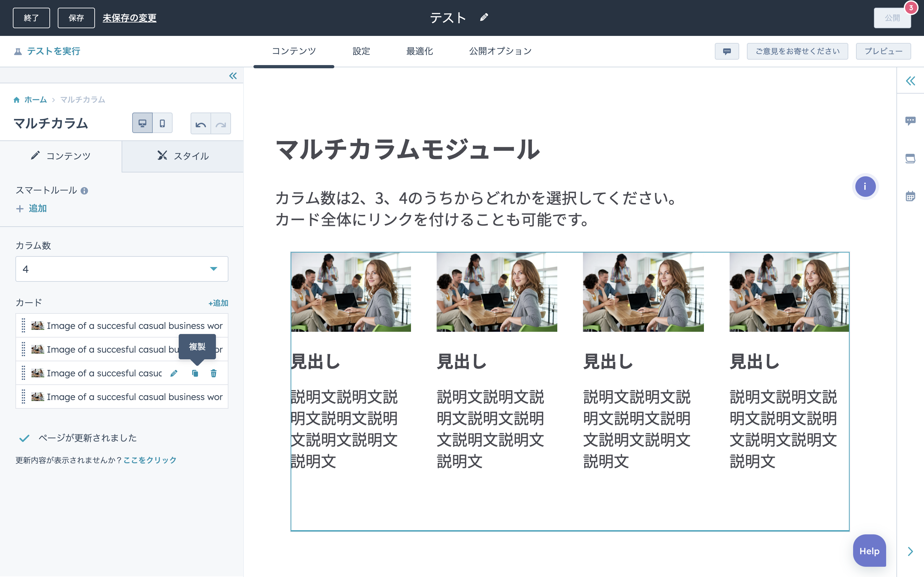
Task: Click the duplicate (複製) icon on third card
Action: (195, 373)
